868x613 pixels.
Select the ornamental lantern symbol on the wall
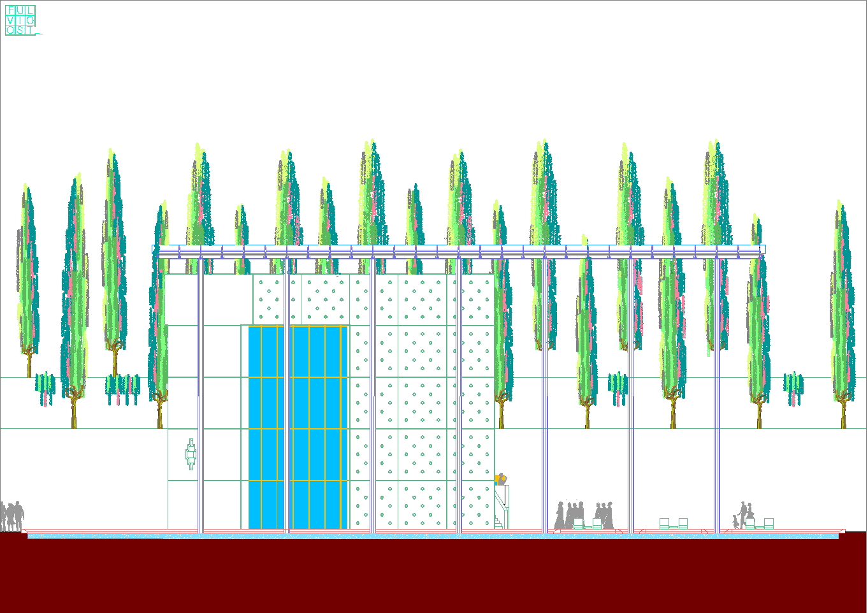[x=191, y=454]
